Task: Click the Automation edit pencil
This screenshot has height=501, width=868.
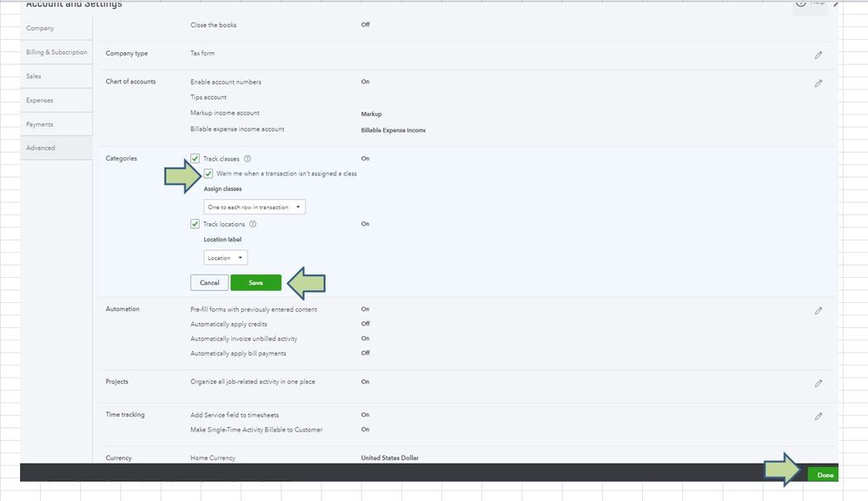Action: [x=818, y=310]
